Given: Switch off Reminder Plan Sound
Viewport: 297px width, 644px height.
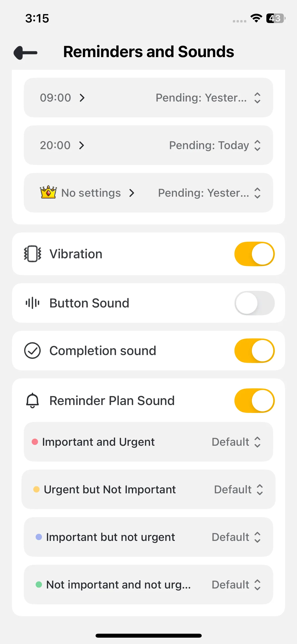Looking at the screenshot, I should (254, 401).
